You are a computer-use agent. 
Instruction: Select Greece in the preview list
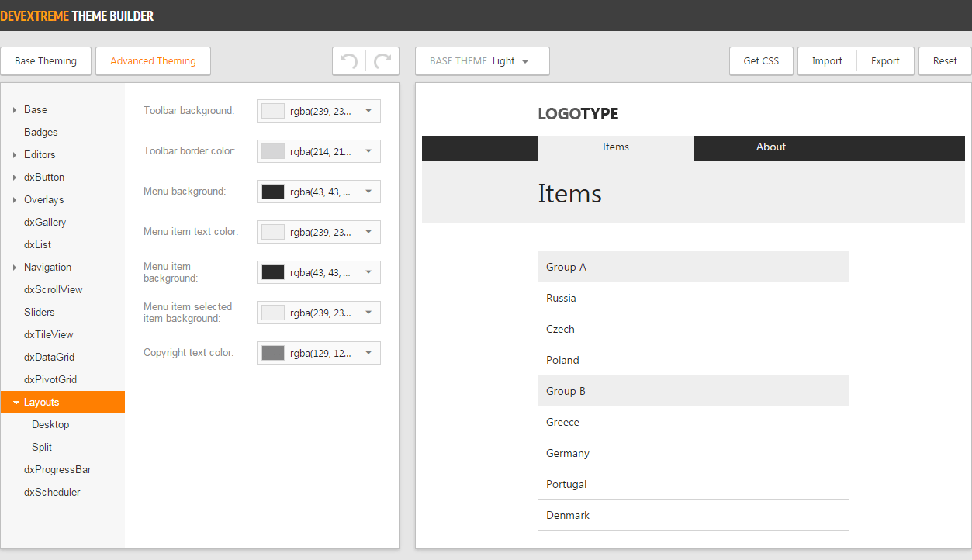(694, 422)
